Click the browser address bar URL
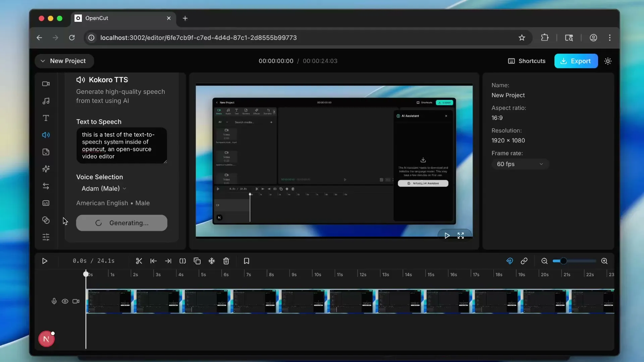Screen dimensions: 644x362 point(199,38)
